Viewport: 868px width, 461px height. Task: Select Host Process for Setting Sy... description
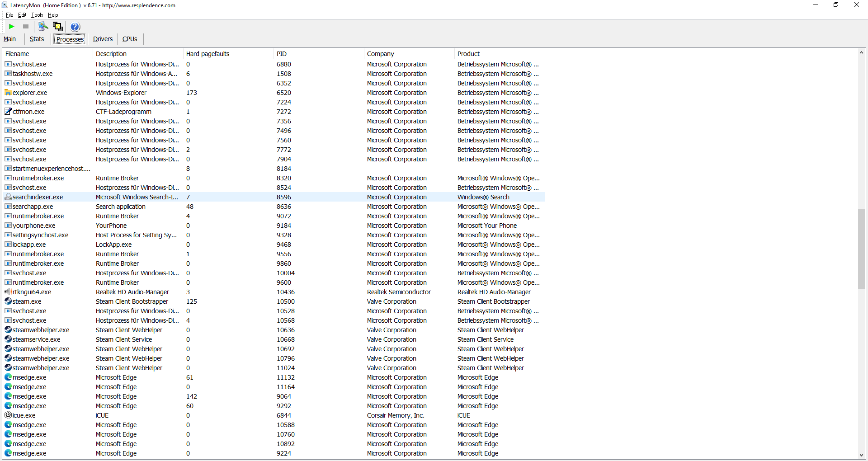(x=136, y=235)
